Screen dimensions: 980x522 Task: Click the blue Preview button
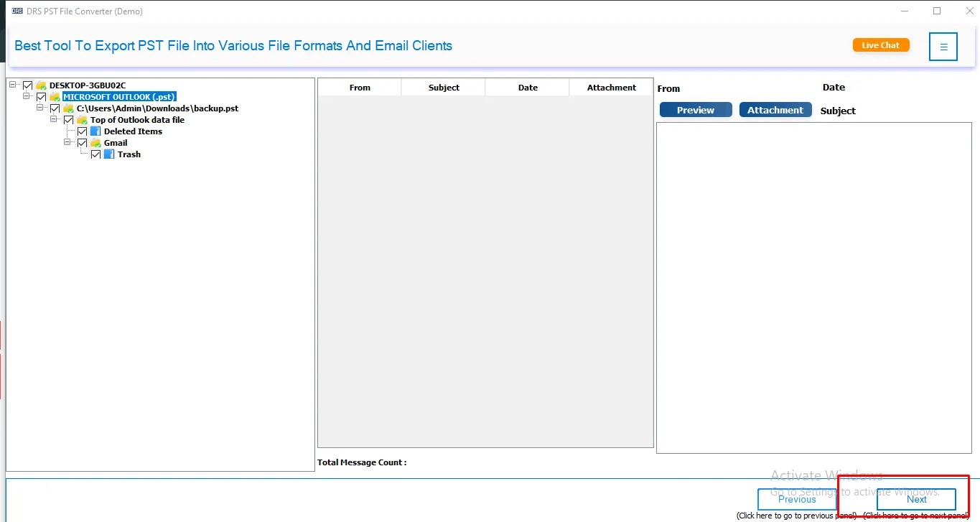point(695,110)
